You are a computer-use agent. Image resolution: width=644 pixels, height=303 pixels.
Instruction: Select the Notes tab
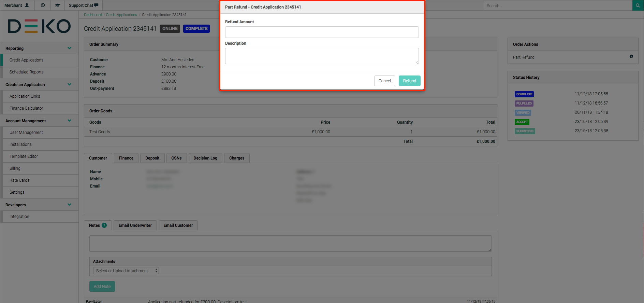pyautogui.click(x=98, y=225)
